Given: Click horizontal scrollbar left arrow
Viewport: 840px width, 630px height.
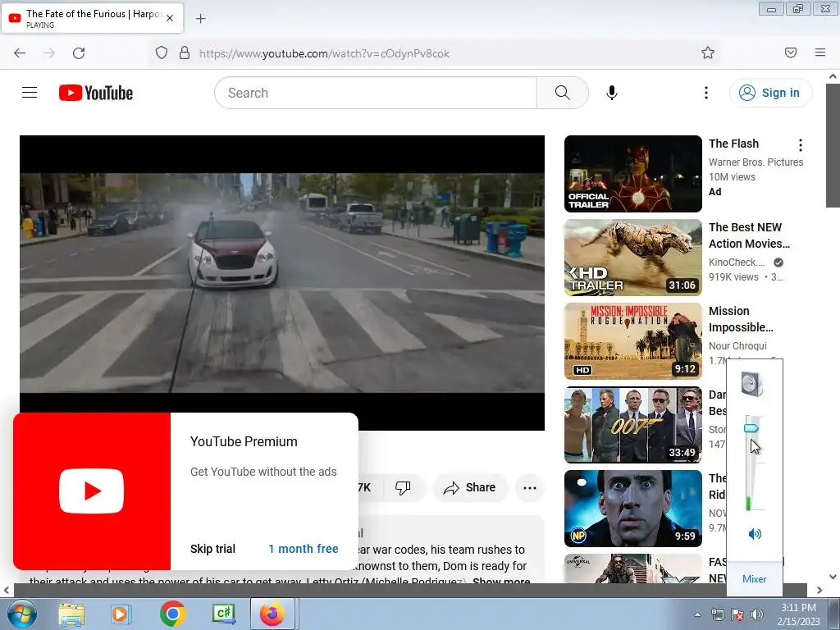Looking at the screenshot, I should click(7, 591).
